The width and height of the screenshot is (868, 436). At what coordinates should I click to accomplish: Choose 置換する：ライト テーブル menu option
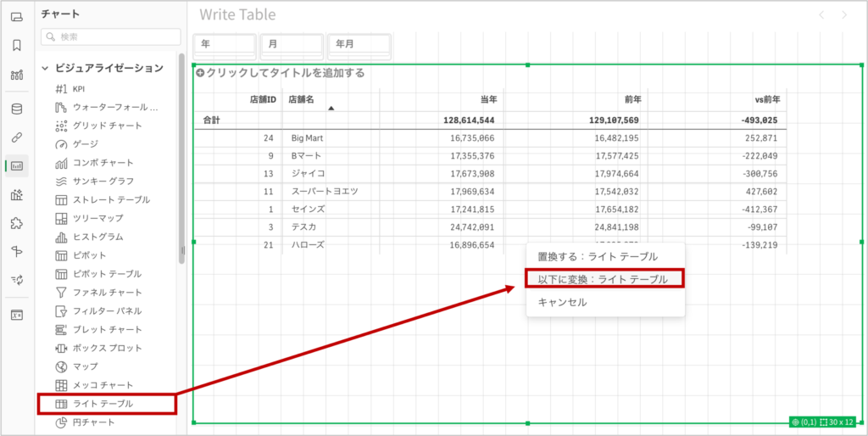tap(598, 256)
